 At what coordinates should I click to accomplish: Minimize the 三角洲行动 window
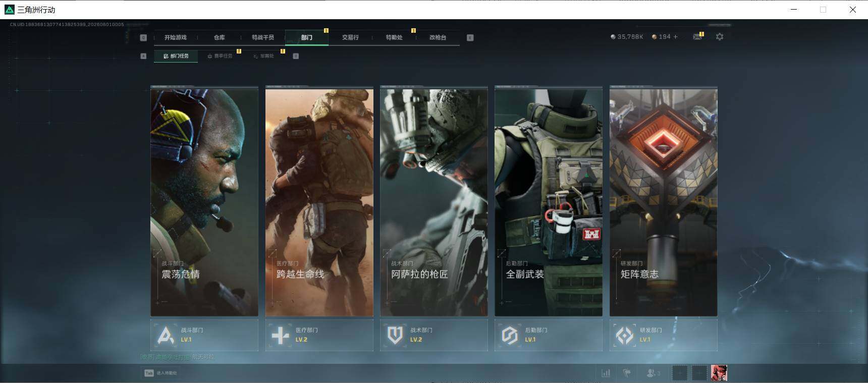[794, 10]
